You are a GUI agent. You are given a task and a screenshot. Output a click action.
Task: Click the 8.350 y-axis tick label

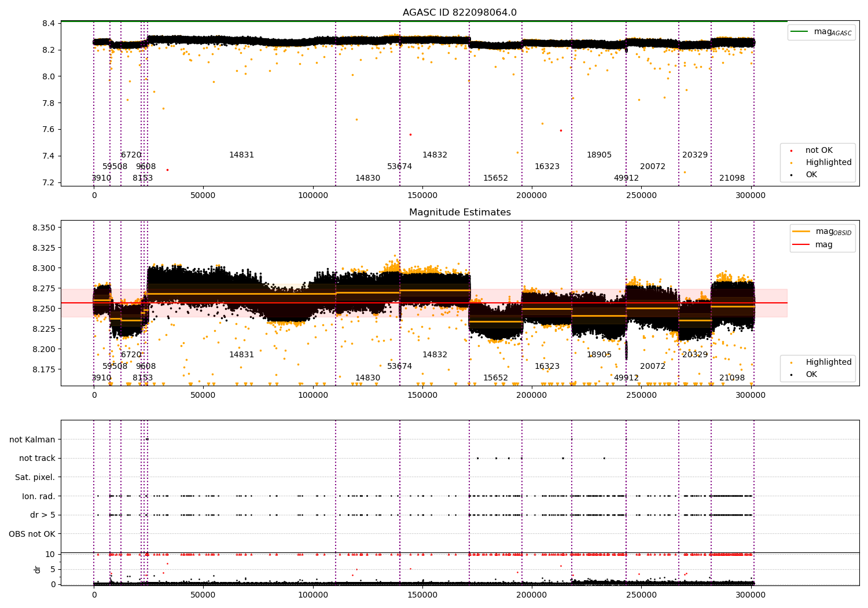[43, 228]
